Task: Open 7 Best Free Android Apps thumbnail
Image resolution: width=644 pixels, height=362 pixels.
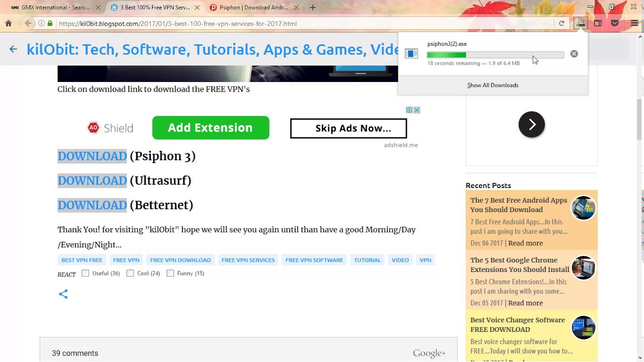Action: coord(584,208)
